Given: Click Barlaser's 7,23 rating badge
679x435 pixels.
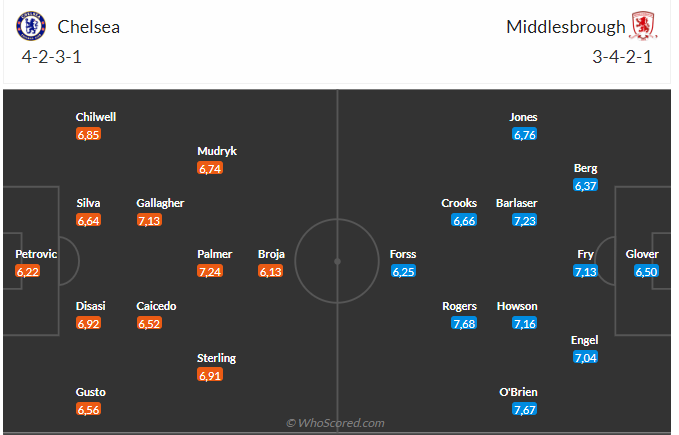Looking at the screenshot, I should [x=524, y=221].
